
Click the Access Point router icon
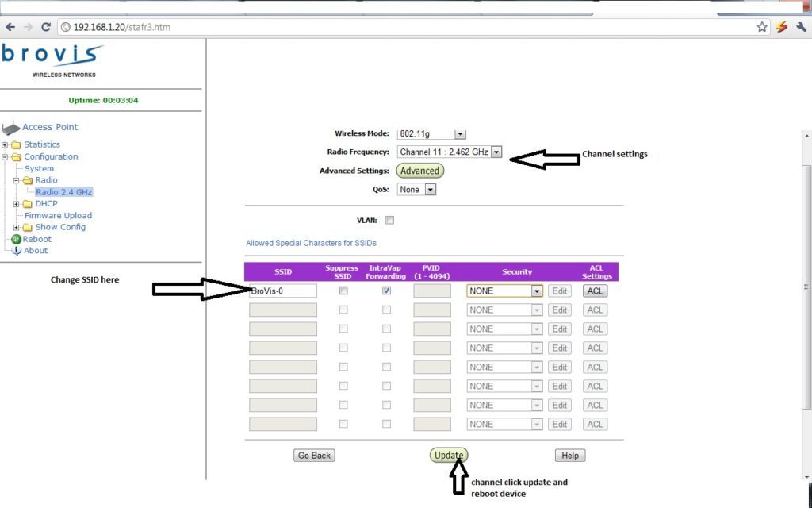coord(11,128)
